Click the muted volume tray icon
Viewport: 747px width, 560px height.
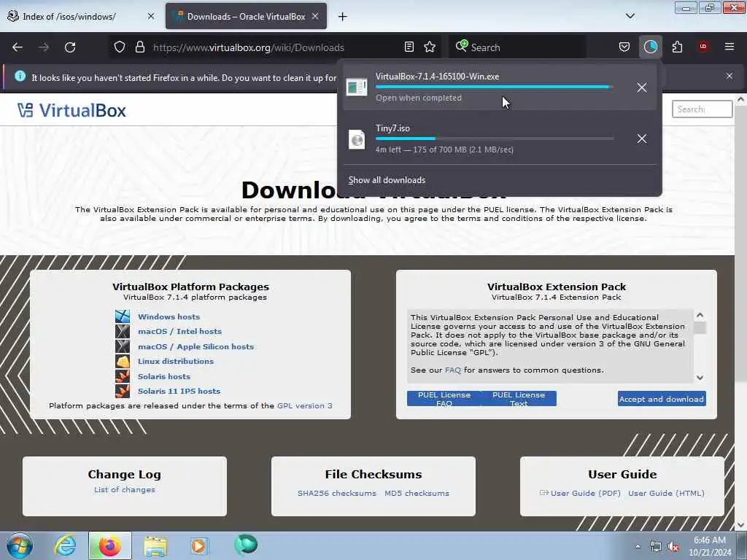[673, 547]
